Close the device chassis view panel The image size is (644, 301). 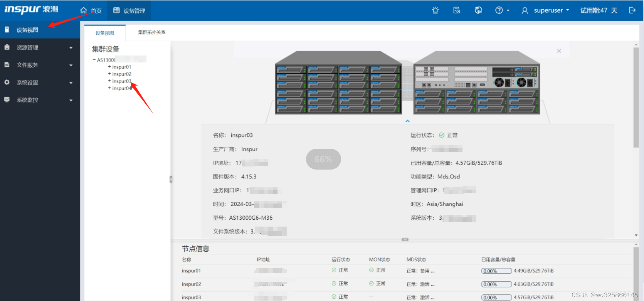(x=559, y=51)
